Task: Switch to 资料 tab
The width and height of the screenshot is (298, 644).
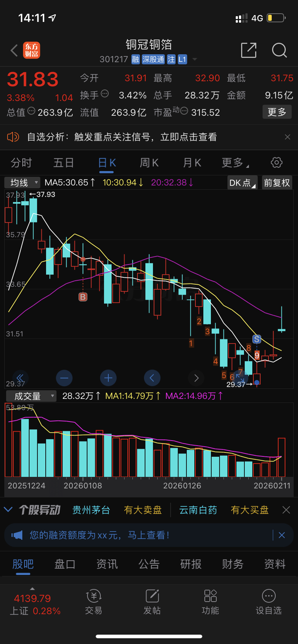Action: pos(275,564)
